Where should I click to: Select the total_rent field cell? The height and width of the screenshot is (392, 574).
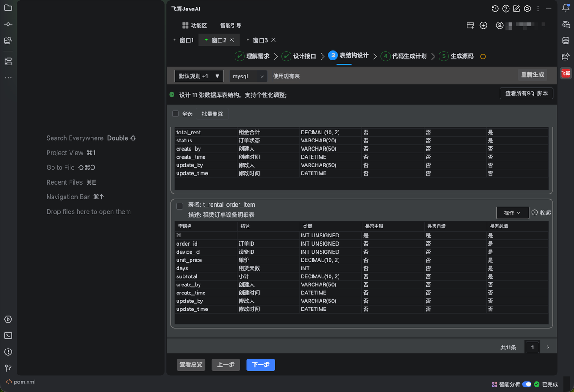[206, 132]
